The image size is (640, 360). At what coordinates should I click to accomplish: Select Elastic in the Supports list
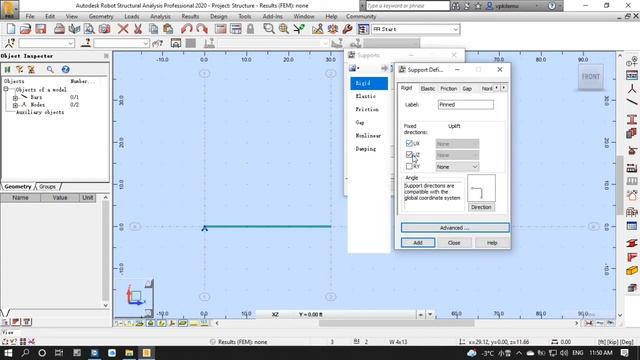[x=366, y=96]
